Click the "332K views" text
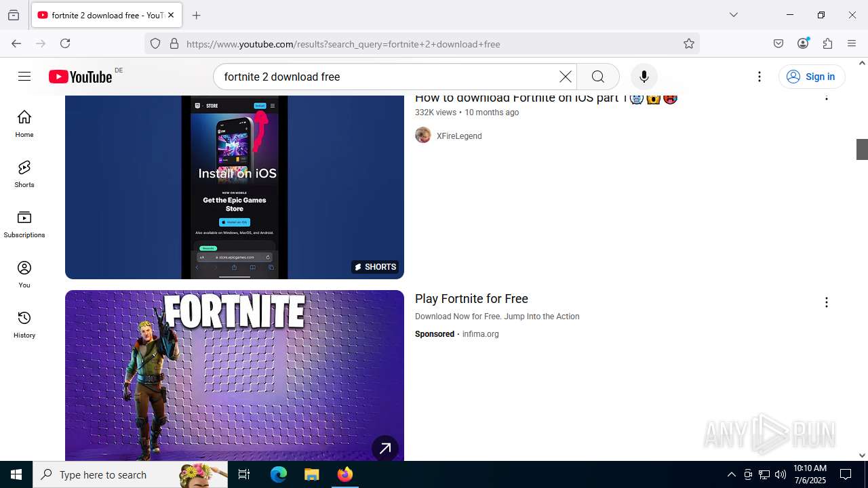This screenshot has width=868, height=488. click(x=435, y=113)
